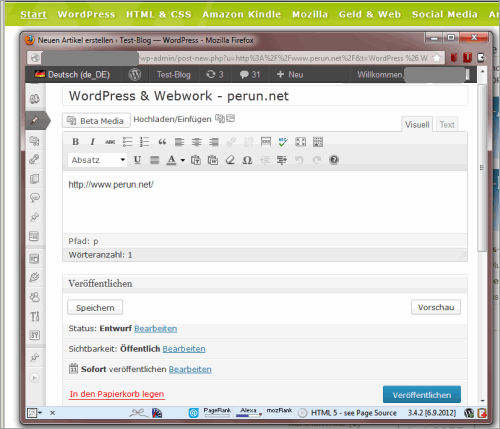Viewport: 500px width, 429px height.
Task: Switch to fullscreen writing mode
Action: (300, 142)
